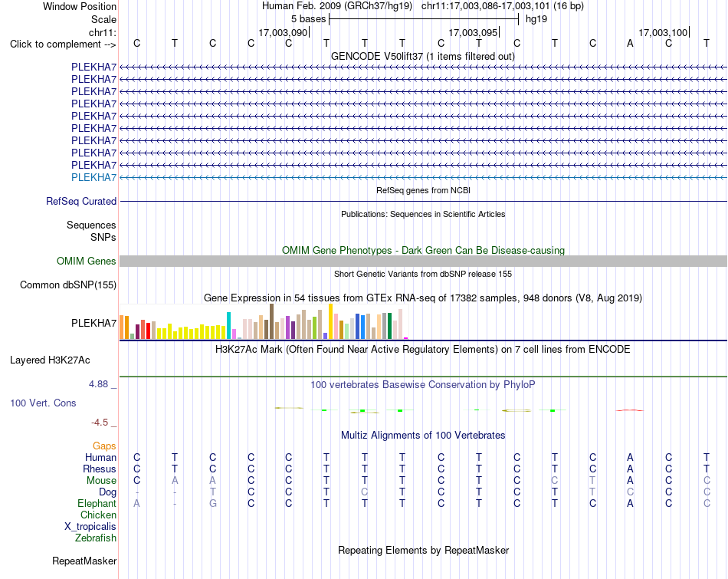Open Publications: Sequences in Scientific Articles title
Image resolution: width=728 pixels, height=579 pixels.
[x=423, y=214]
